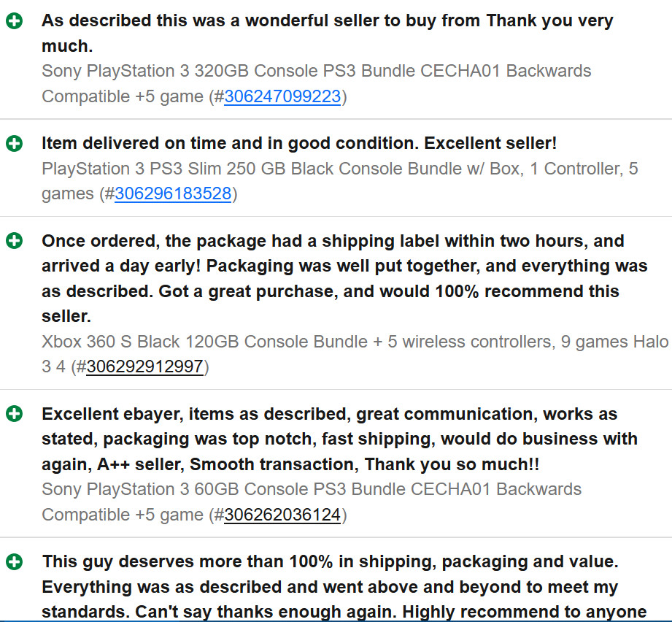Click 'Excellent ebayer, items as described' comment
Viewport: 672px width, 622px height.
339,439
